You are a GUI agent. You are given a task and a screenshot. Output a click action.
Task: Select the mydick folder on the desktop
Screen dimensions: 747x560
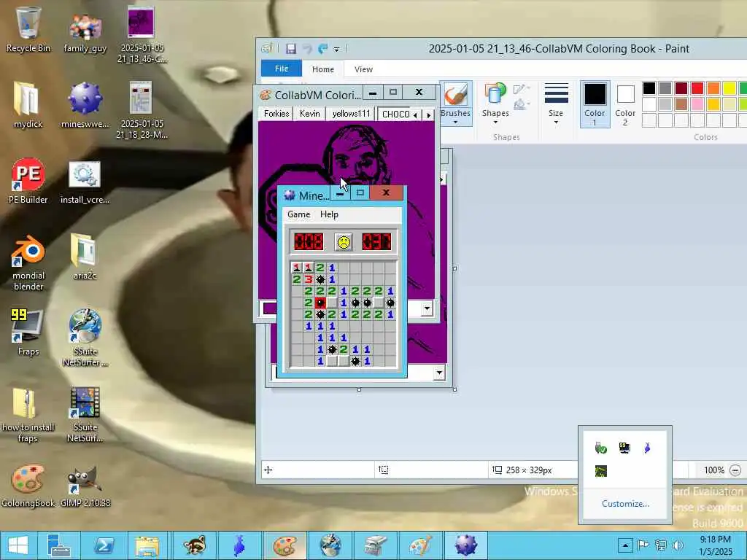point(28,105)
